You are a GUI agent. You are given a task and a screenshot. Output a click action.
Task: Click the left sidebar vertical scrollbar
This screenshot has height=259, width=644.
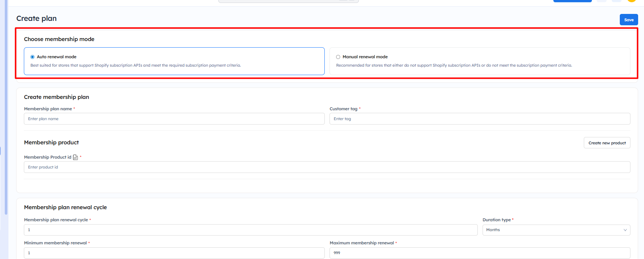pyautogui.click(x=6, y=110)
